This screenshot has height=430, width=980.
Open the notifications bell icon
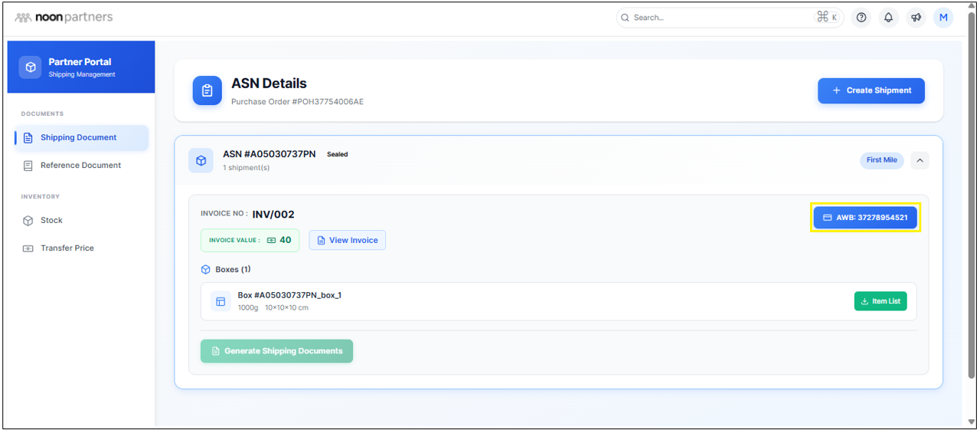coord(888,18)
